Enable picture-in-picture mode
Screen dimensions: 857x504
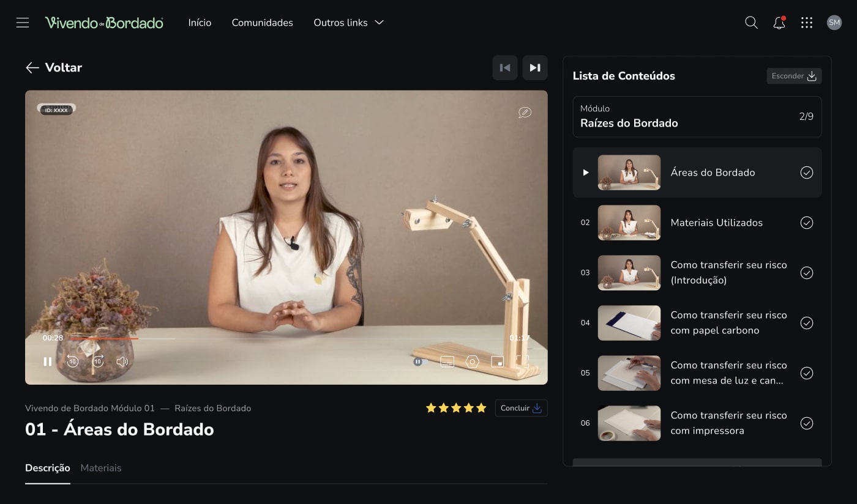click(498, 361)
